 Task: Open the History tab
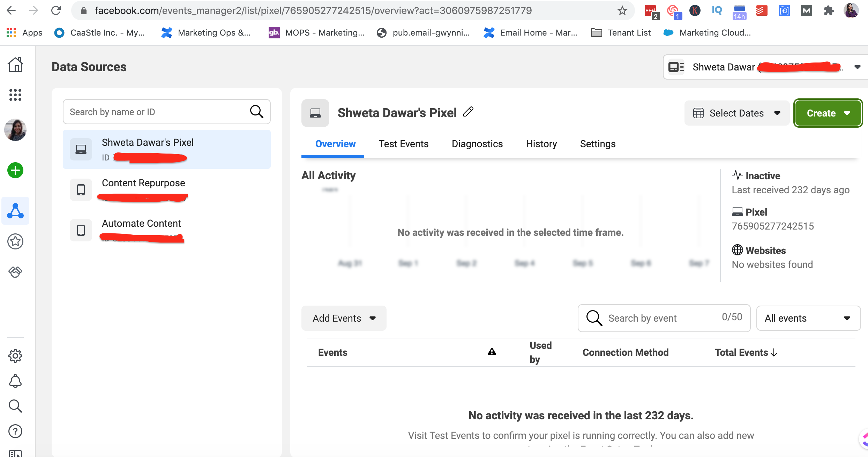[x=541, y=144]
